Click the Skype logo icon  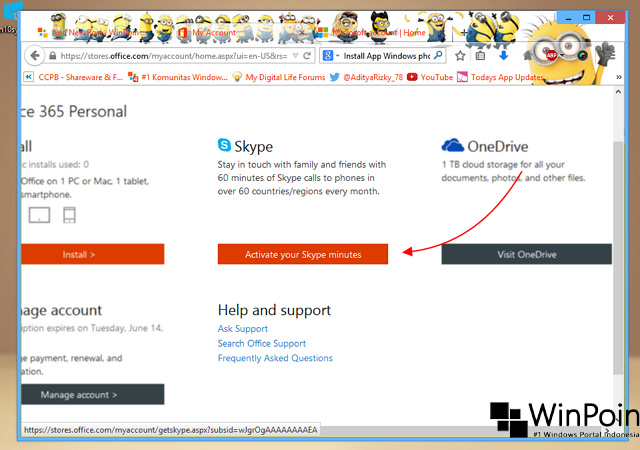224,145
